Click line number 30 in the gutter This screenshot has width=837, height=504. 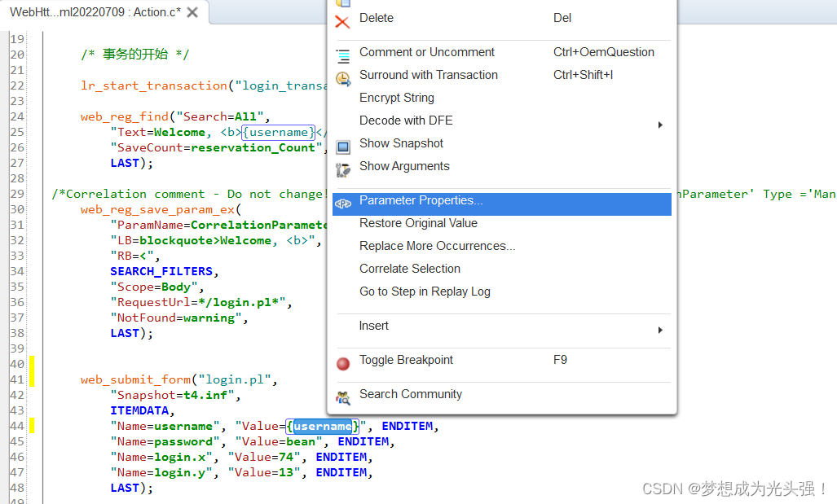click(17, 209)
